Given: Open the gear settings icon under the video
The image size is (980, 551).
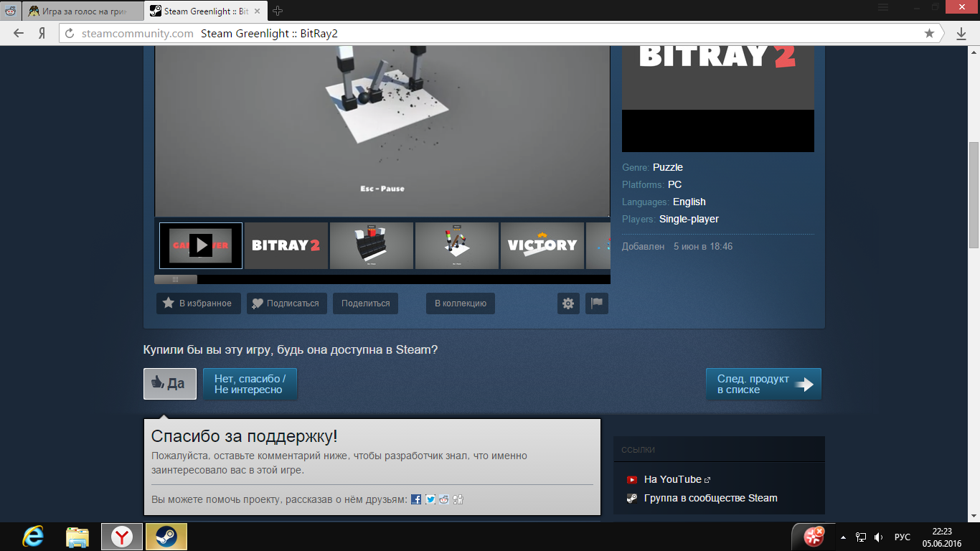Looking at the screenshot, I should tap(568, 303).
